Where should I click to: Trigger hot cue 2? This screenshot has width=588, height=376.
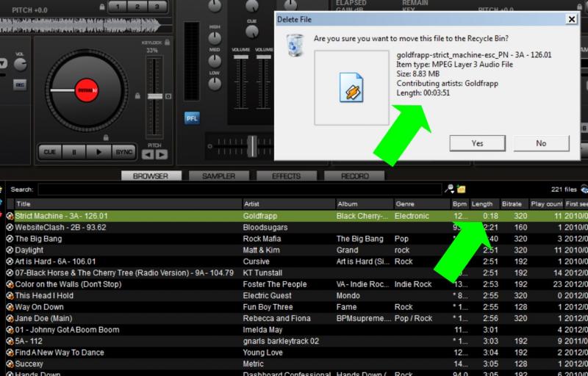click(137, 7)
